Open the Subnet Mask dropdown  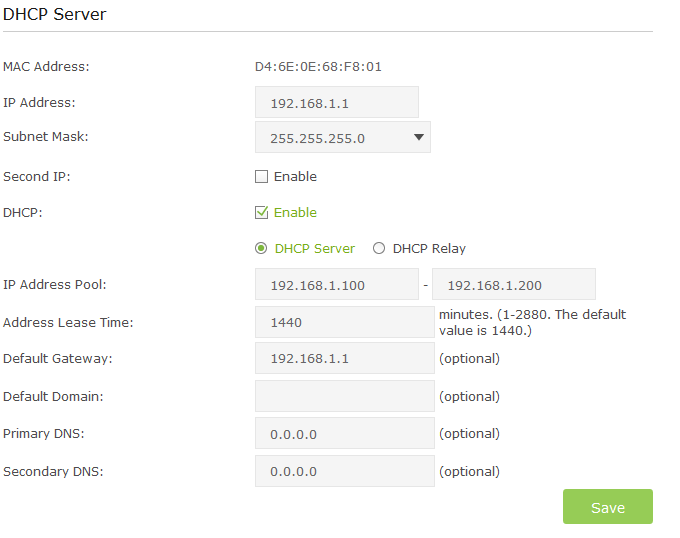click(x=342, y=138)
